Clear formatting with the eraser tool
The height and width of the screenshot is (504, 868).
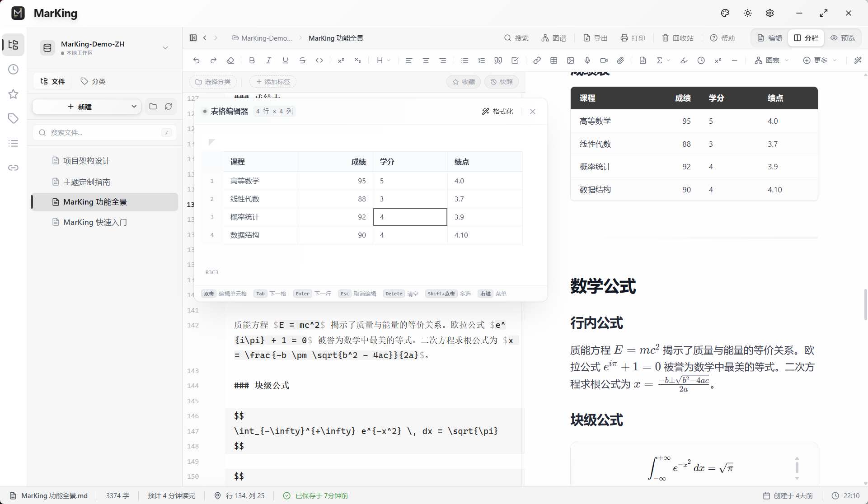[230, 61]
